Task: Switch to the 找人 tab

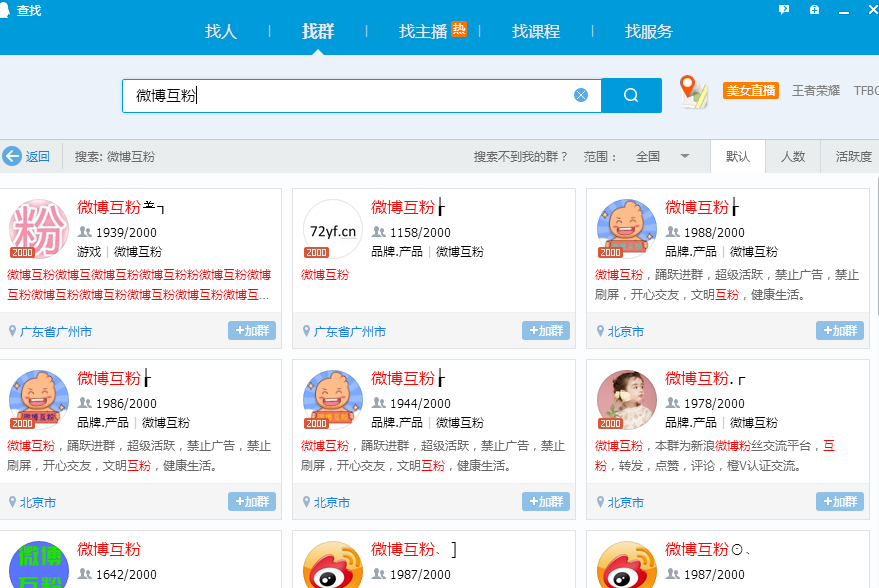Action: pyautogui.click(x=221, y=31)
